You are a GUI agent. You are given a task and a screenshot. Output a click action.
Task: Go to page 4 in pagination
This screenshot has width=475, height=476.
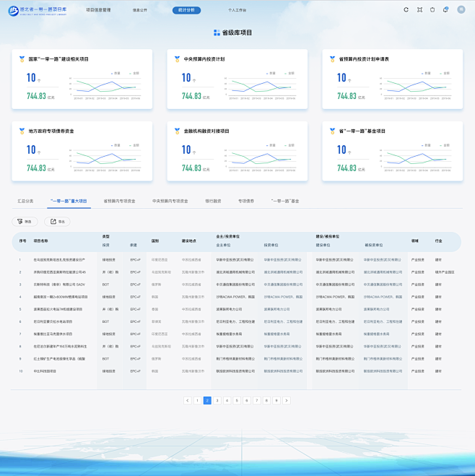[227, 400]
